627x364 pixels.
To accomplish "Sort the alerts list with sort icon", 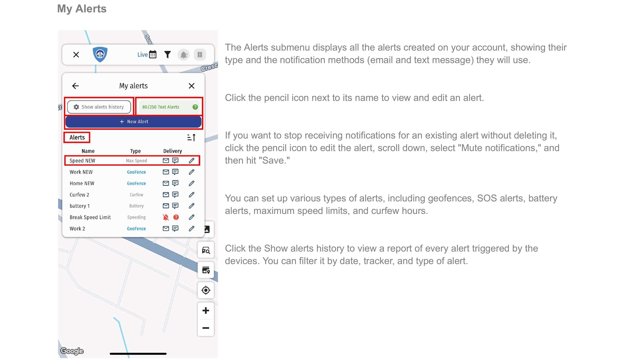I will (x=191, y=137).
